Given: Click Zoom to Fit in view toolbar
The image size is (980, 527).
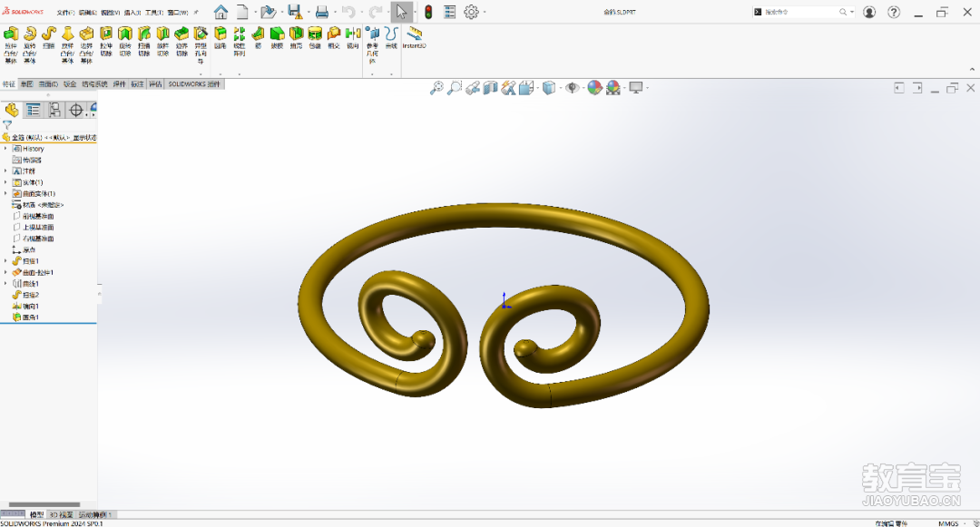Looking at the screenshot, I should click(436, 88).
